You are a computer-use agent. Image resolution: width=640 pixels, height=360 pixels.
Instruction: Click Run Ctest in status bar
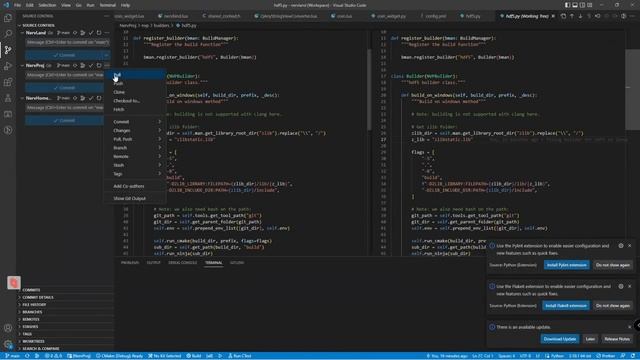tap(240, 356)
